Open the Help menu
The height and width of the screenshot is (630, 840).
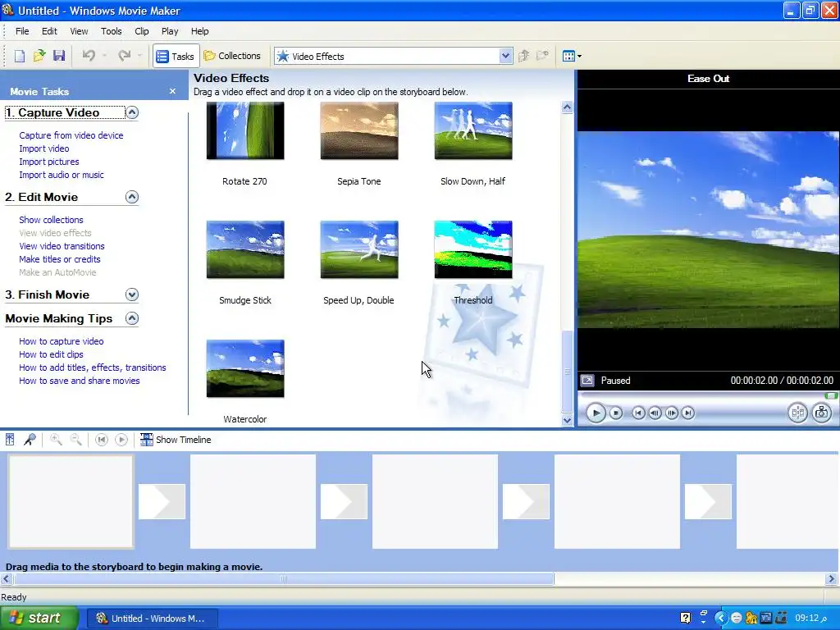pos(200,31)
